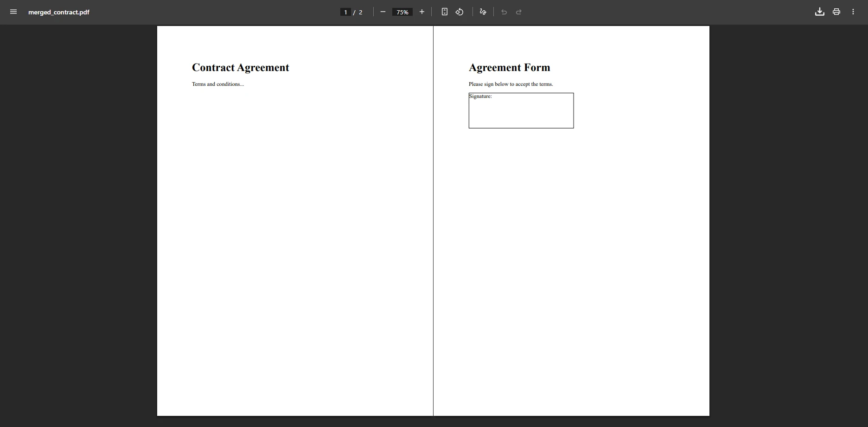This screenshot has width=868, height=427.
Task: Toggle fit mode between page and width
Action: (444, 12)
